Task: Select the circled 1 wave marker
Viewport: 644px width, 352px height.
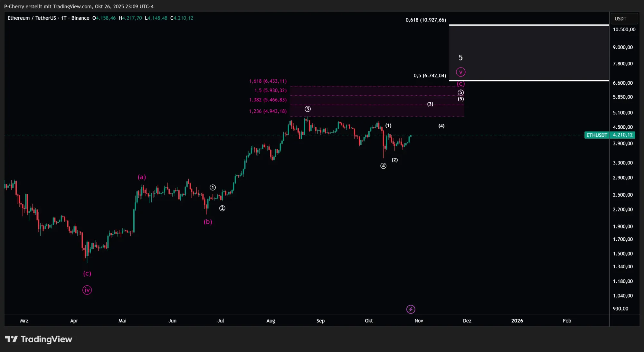Action: coord(213,188)
